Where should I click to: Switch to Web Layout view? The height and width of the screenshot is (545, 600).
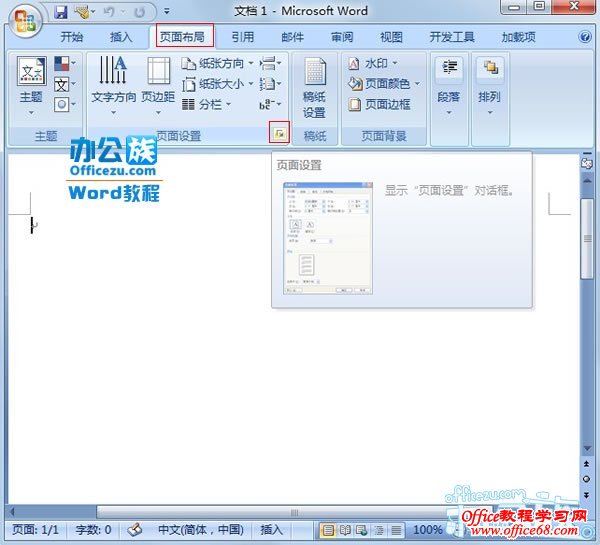(362, 530)
